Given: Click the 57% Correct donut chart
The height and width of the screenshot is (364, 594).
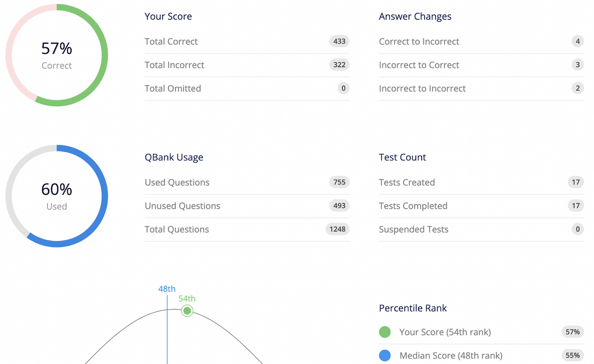Looking at the screenshot, I should pos(56,55).
